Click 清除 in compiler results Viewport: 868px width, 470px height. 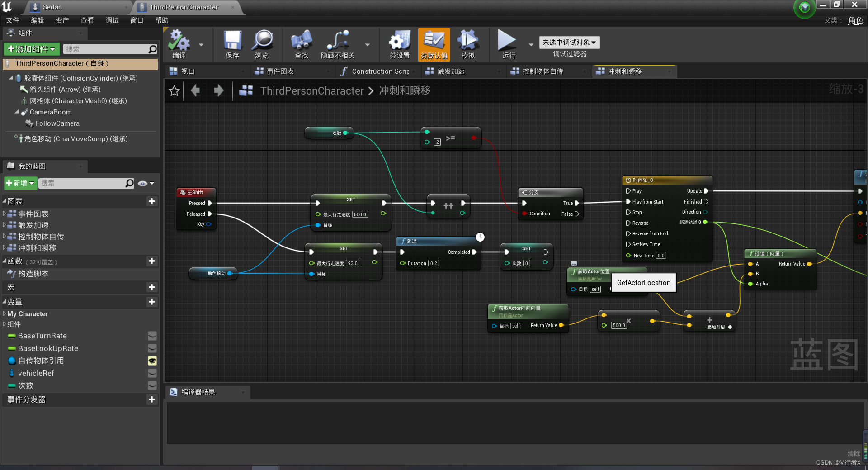tap(854, 453)
